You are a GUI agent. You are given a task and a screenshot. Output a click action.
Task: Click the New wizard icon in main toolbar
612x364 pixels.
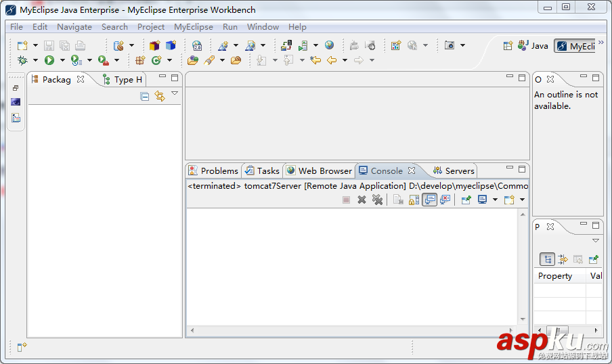point(22,45)
